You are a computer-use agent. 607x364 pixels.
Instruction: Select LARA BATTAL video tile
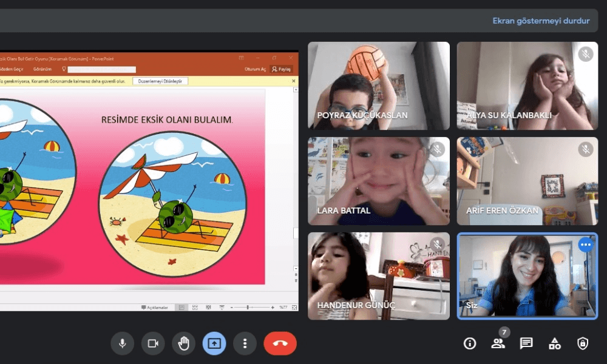pos(379,181)
